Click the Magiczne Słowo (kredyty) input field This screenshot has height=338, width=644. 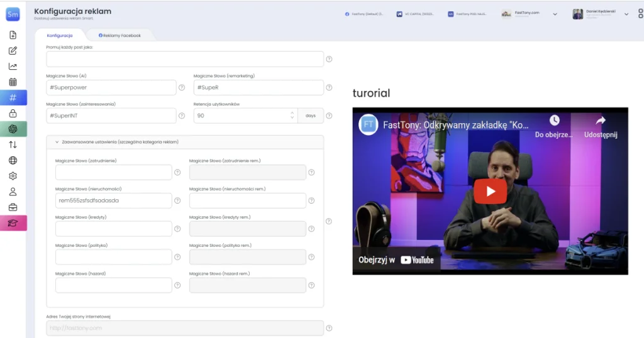pyautogui.click(x=113, y=229)
